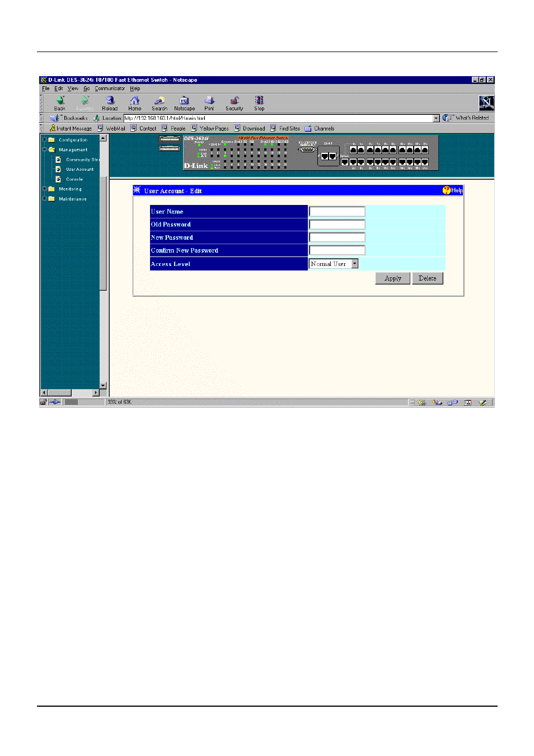The width and height of the screenshot is (534, 756).
Task: Click sidebar horizontal scroll left arrow
Action: pos(44,393)
